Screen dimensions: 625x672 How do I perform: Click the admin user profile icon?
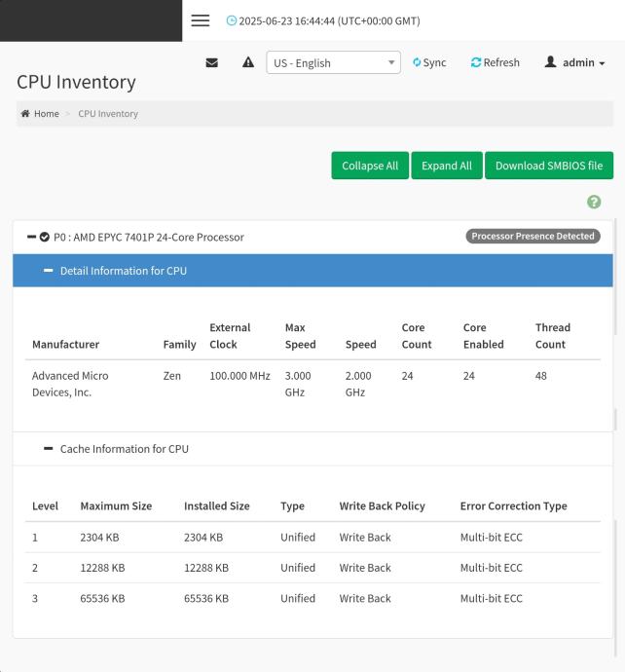551,62
